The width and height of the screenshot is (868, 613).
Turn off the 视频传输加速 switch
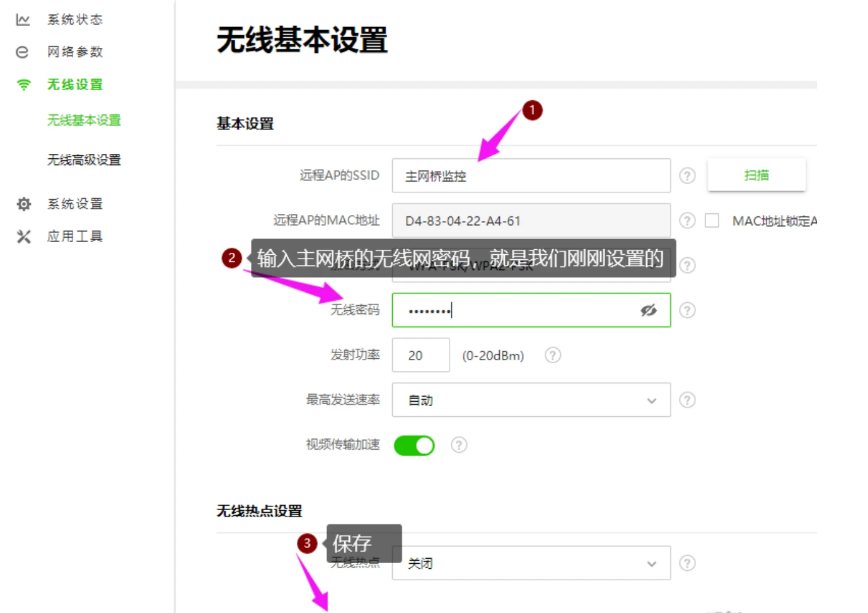(414, 445)
